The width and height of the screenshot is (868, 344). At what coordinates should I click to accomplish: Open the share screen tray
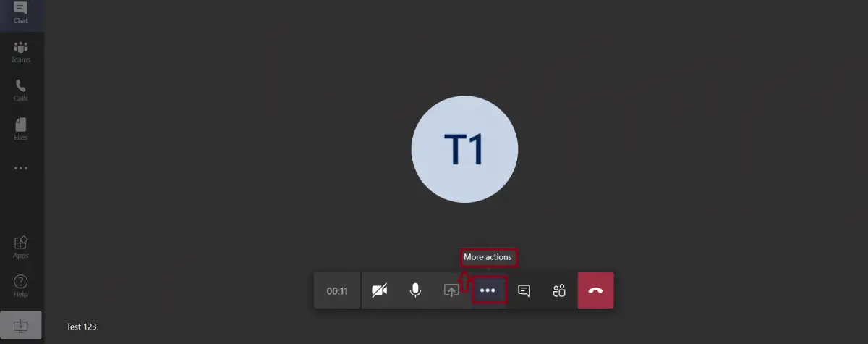point(451,290)
